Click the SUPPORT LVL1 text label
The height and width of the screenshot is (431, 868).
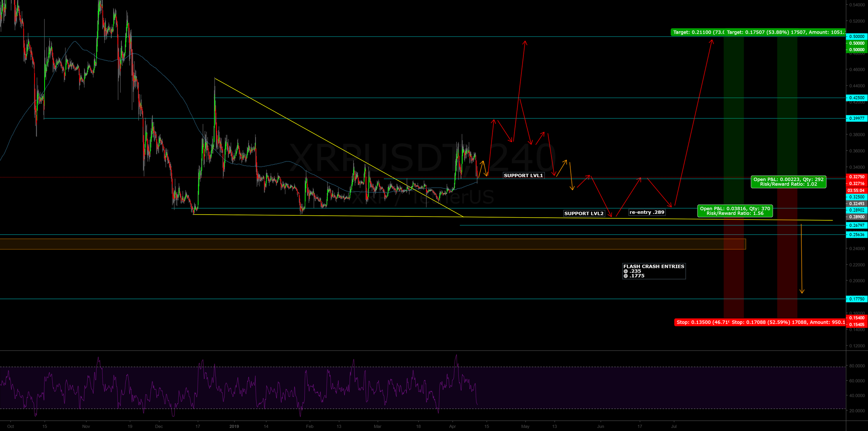(523, 175)
